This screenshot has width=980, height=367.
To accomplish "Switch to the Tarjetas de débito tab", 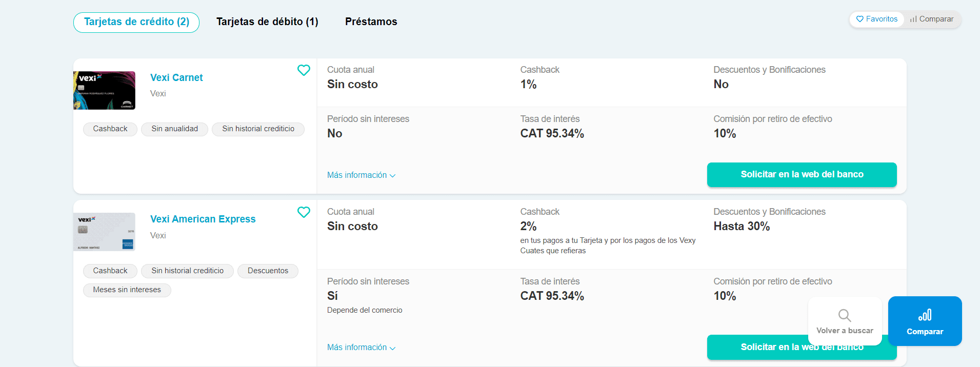I will coord(267,22).
